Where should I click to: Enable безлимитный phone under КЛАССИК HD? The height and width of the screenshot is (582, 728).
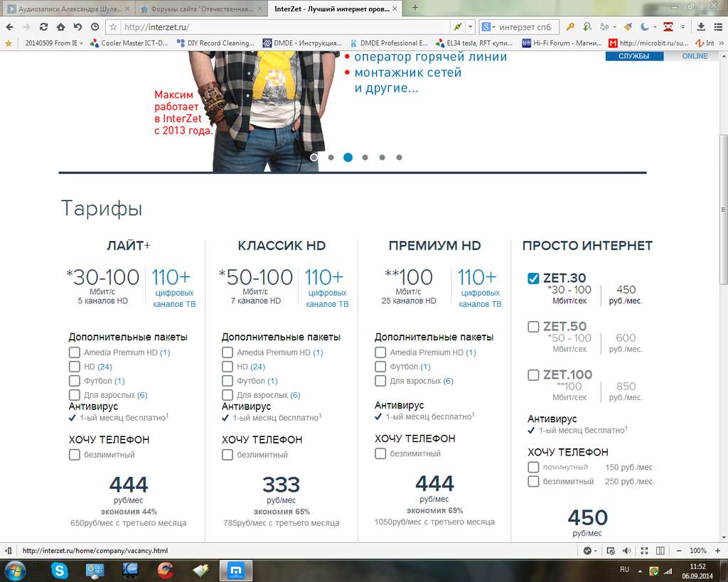(227, 454)
